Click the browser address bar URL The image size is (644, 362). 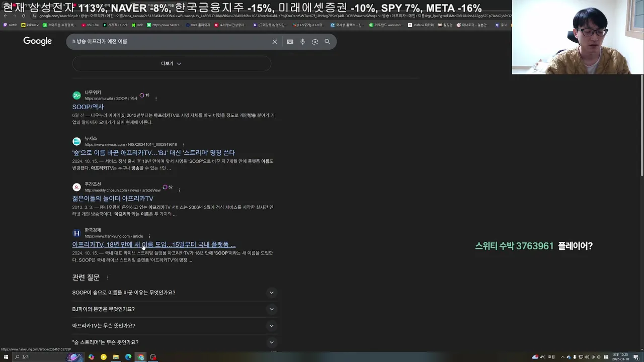tap(272, 16)
